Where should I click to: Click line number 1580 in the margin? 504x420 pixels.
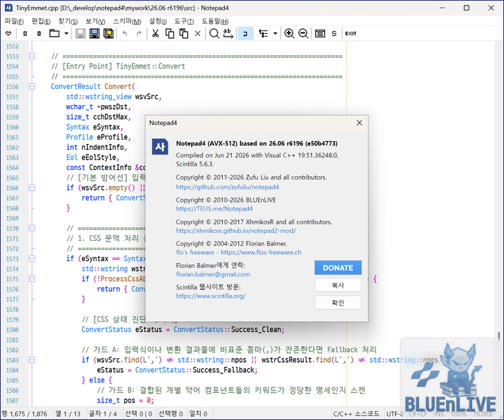coord(12,330)
